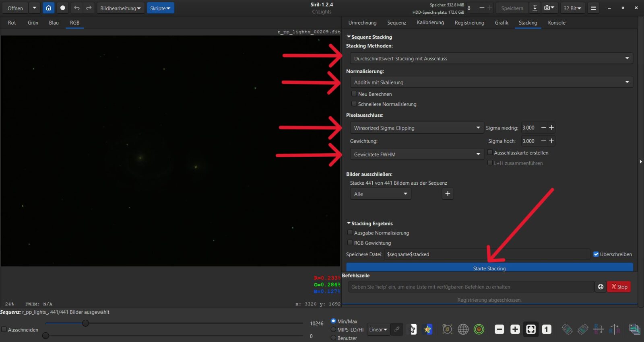Open the hamburger main menu
644x342 pixels.
593,8
